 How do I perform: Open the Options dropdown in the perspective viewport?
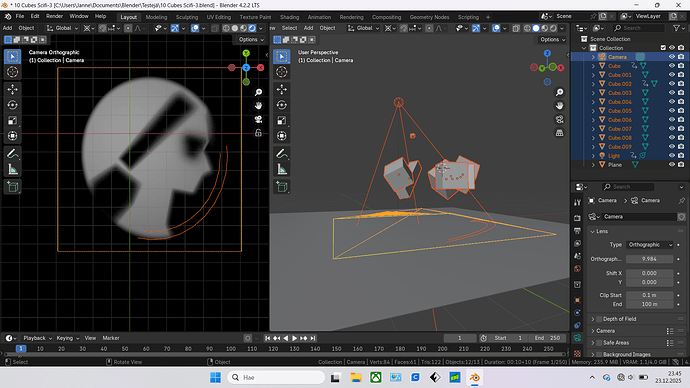pos(553,40)
